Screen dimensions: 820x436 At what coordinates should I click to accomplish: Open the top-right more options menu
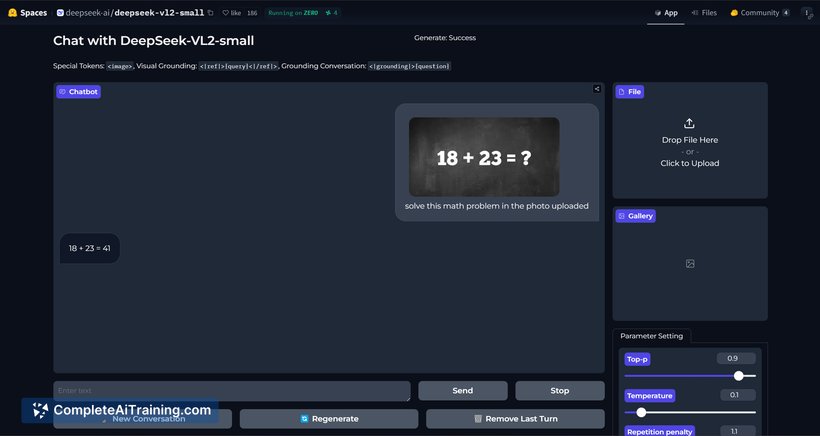(807, 13)
